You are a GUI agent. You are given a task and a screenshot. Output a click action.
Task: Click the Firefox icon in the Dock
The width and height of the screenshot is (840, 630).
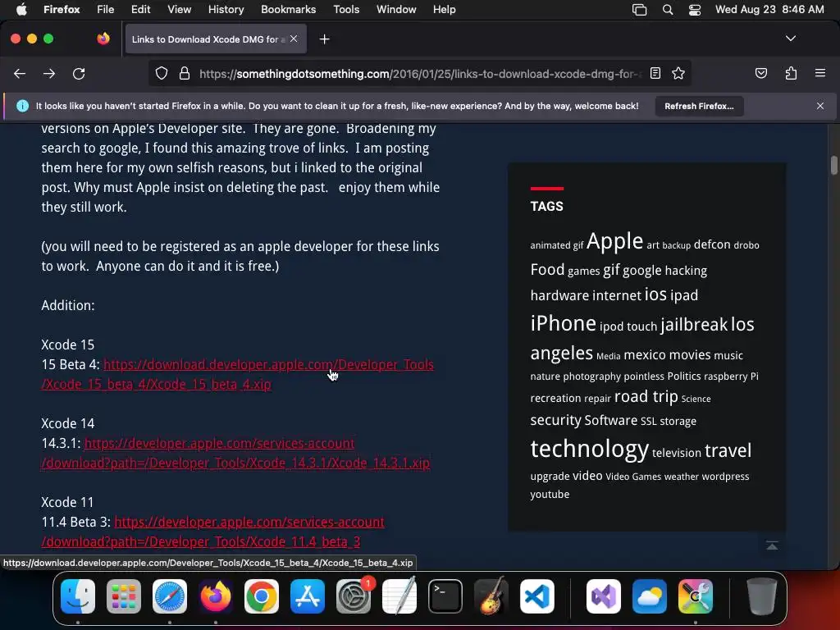[216, 596]
